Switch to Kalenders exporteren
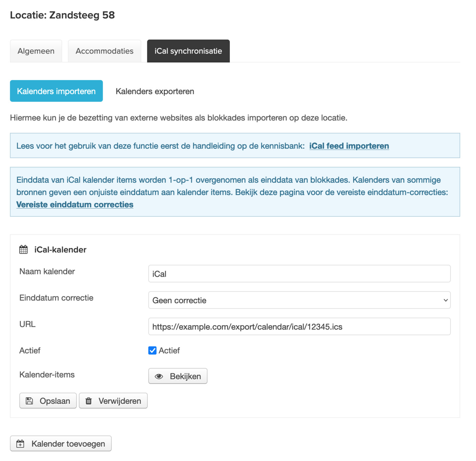 coord(155,91)
